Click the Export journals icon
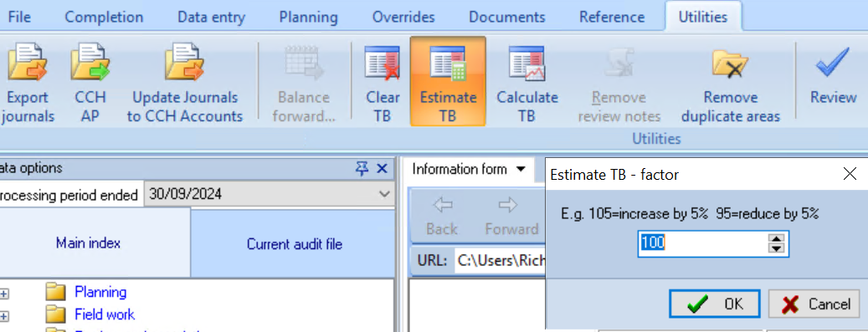The image size is (868, 332). (27, 63)
